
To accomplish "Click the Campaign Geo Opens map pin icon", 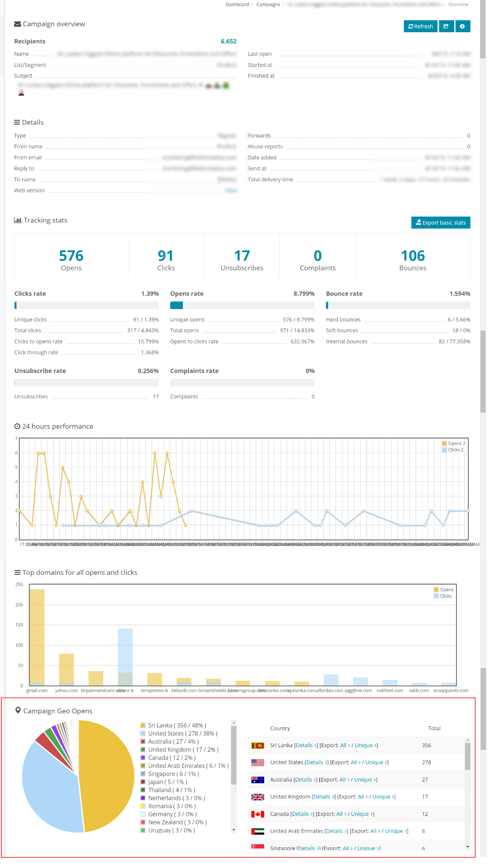I will pos(18,710).
